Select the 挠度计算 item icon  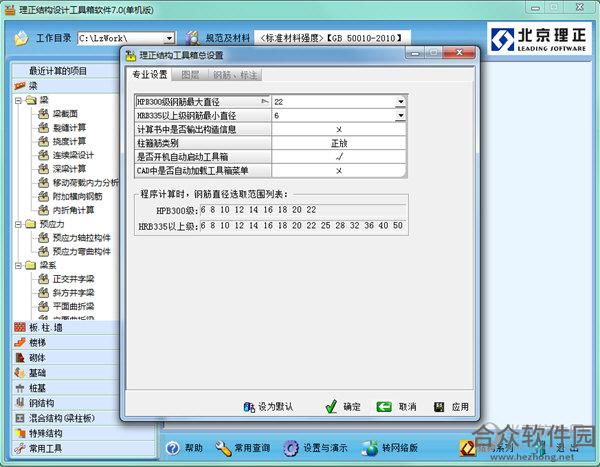[x=43, y=141]
